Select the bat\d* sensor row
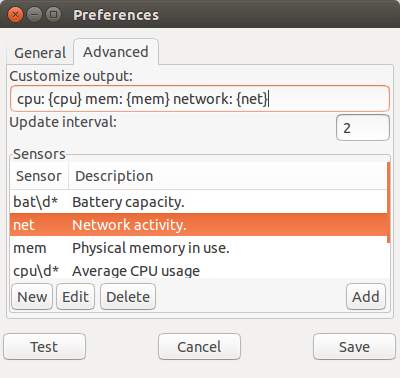The width and height of the screenshot is (400, 378). coord(199,202)
